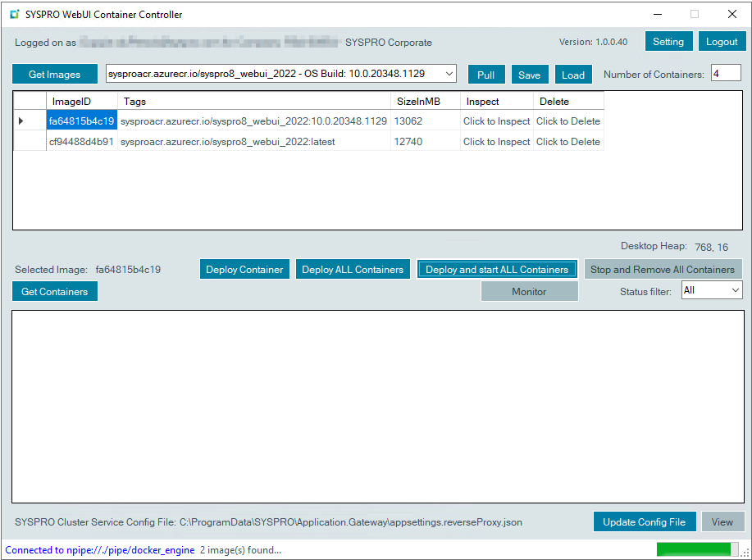Click the Load button

[x=573, y=75]
